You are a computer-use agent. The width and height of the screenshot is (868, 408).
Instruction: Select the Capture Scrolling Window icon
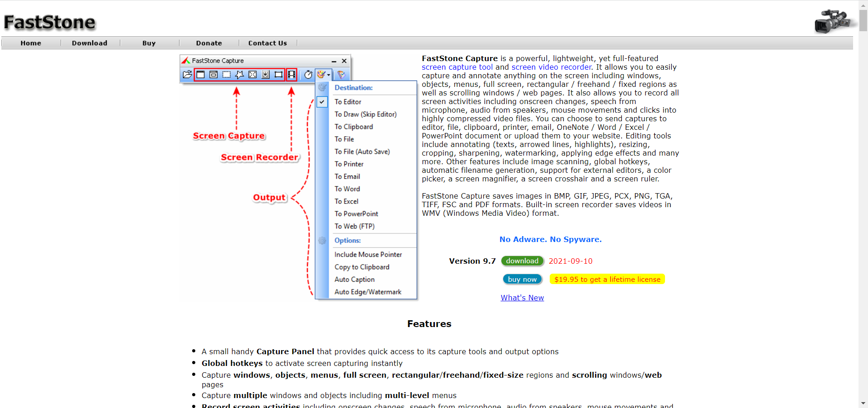(266, 75)
